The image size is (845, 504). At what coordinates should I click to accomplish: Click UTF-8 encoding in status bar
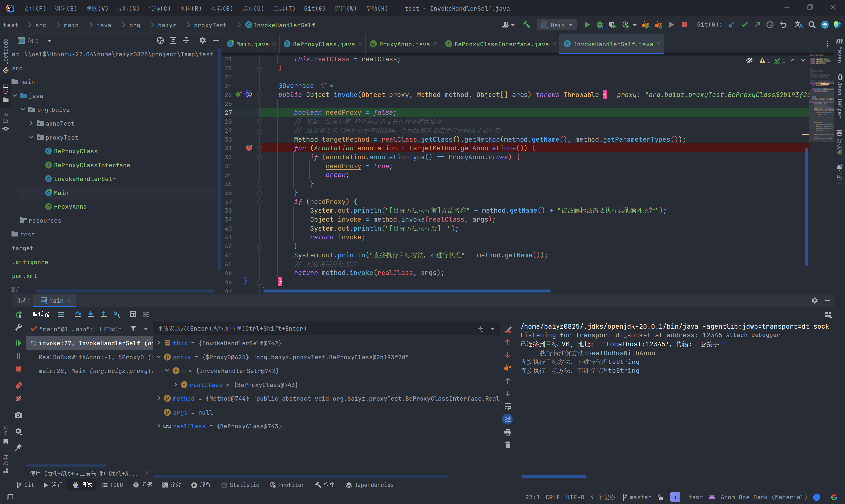coord(575,497)
